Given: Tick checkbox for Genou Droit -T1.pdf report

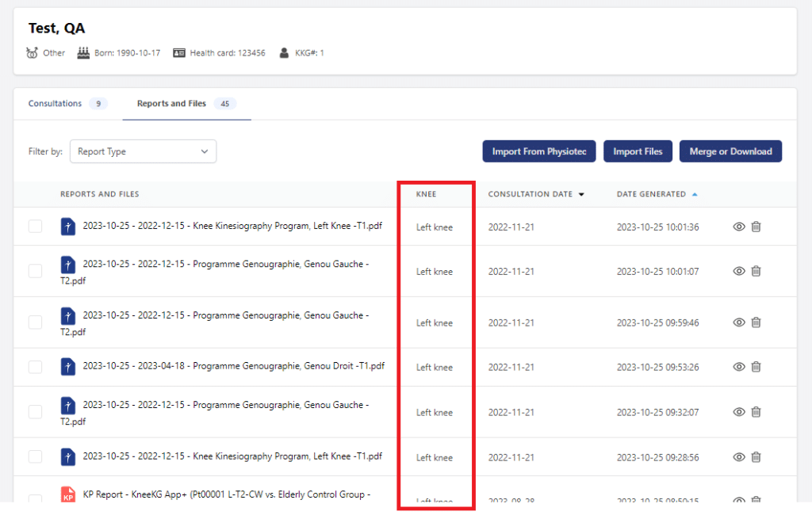Looking at the screenshot, I should tap(35, 367).
